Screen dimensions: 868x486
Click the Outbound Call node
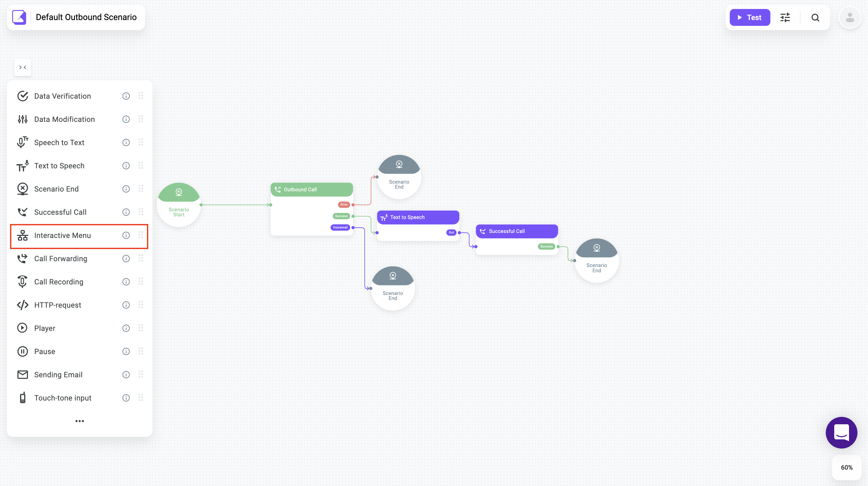click(312, 190)
